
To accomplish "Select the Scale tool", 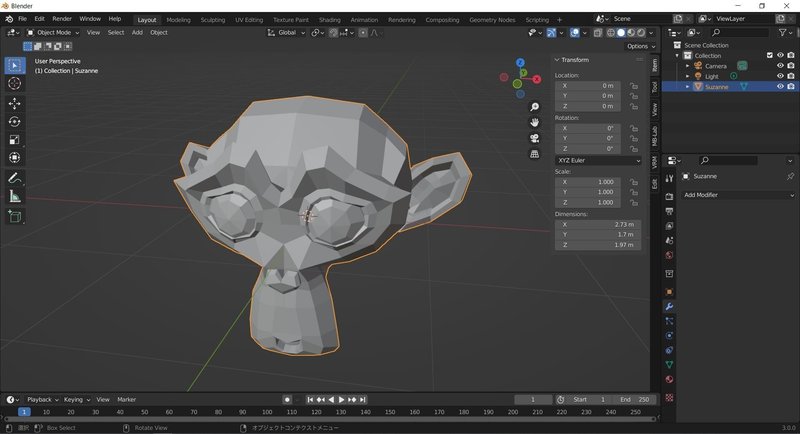I will point(15,139).
